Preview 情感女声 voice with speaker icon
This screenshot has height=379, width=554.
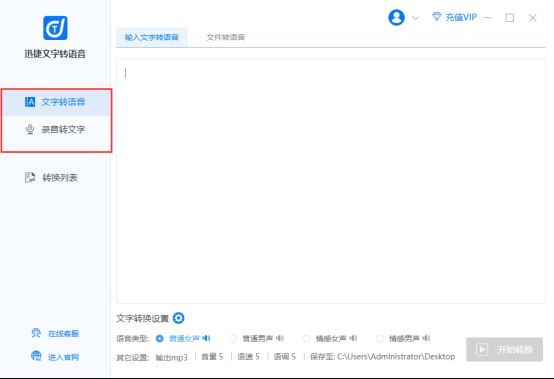353,338
